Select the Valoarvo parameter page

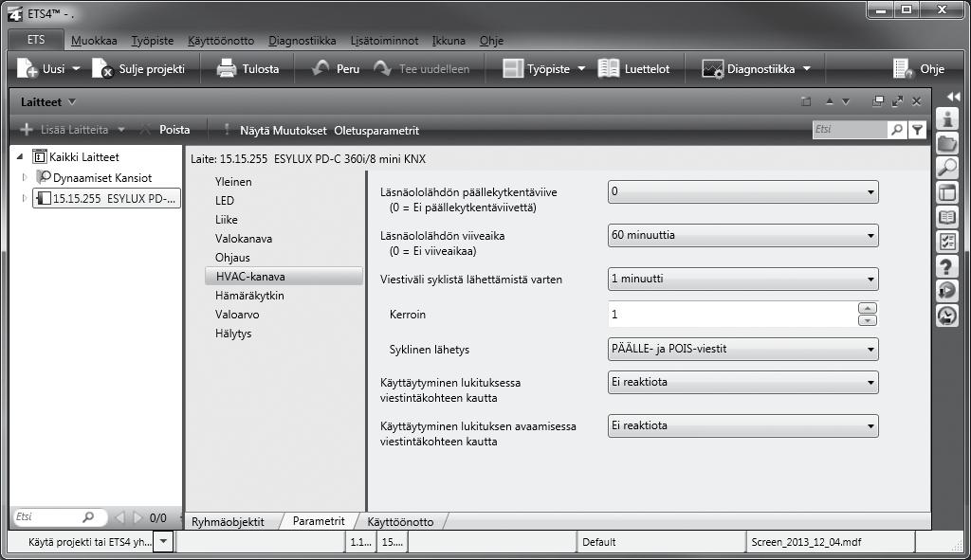tap(237, 315)
